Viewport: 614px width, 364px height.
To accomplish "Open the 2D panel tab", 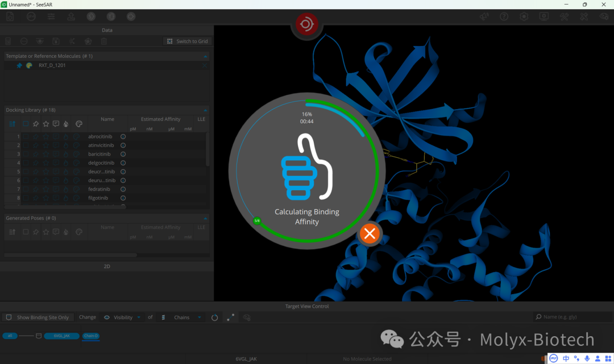I will click(x=107, y=266).
